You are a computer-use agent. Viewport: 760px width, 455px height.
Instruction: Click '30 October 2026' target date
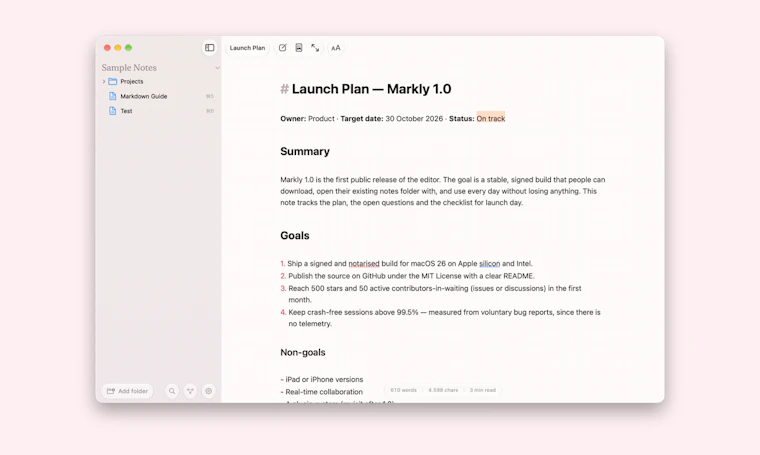point(414,118)
